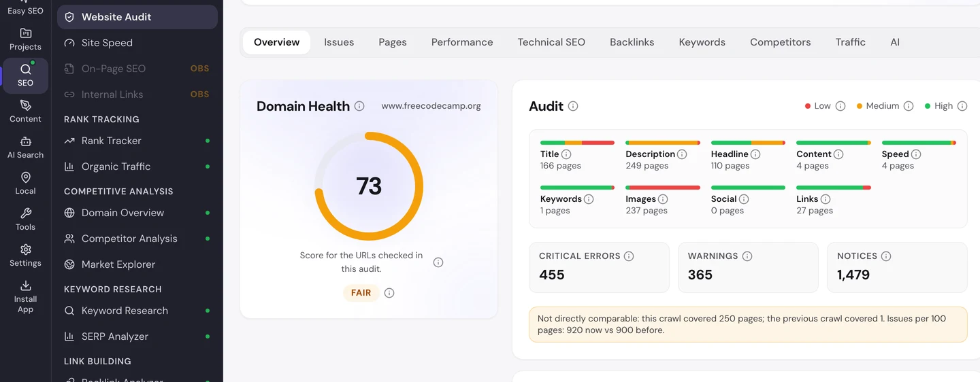Screen dimensions: 980x382
Task: Open Settings from the left rail
Action: click(x=25, y=256)
